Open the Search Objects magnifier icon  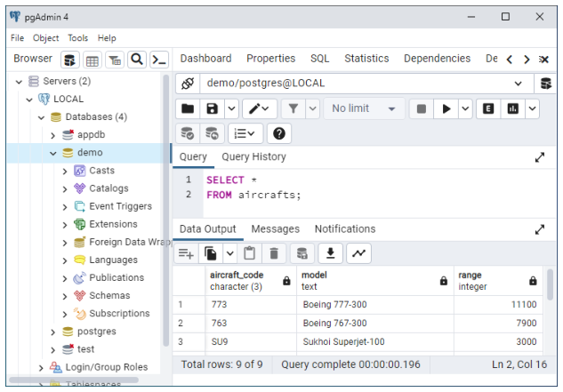(x=137, y=60)
